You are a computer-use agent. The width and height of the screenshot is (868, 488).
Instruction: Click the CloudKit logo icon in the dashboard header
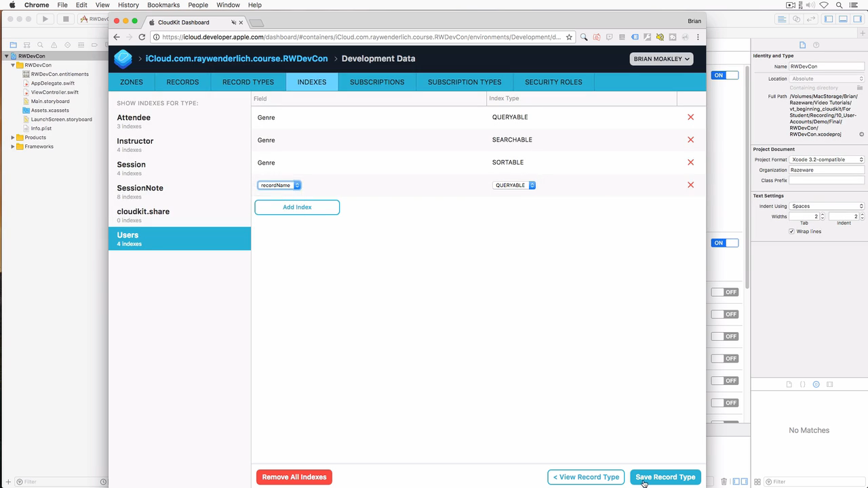(123, 59)
